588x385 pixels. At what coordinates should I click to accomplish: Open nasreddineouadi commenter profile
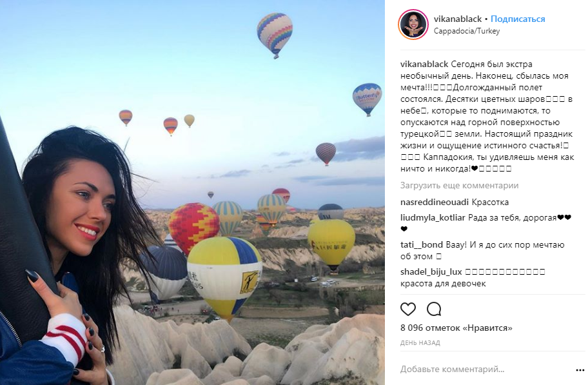(x=435, y=202)
